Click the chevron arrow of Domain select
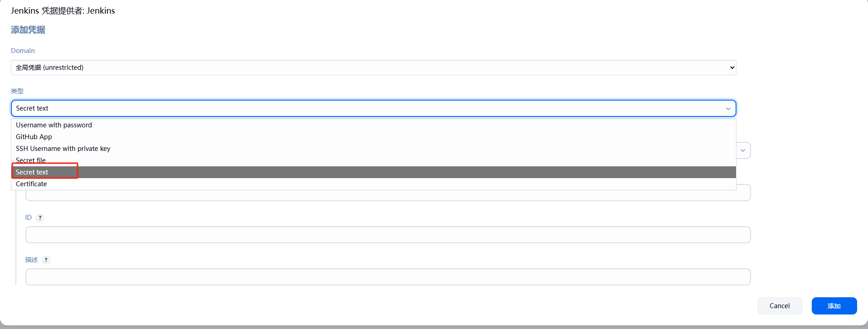Screen dimensions: 868x329 [x=731, y=68]
